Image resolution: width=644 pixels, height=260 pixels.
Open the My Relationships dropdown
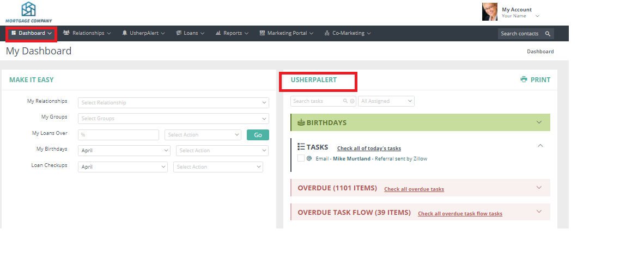click(x=173, y=103)
